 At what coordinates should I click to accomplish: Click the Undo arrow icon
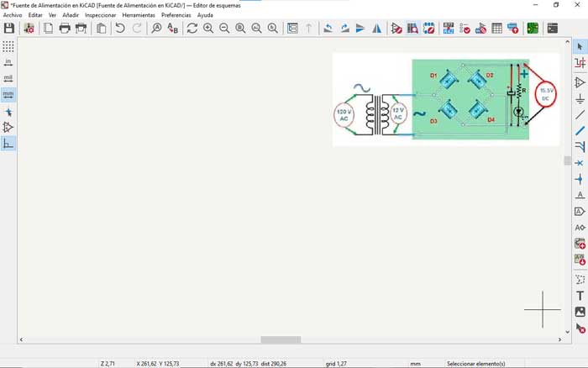tap(120, 28)
